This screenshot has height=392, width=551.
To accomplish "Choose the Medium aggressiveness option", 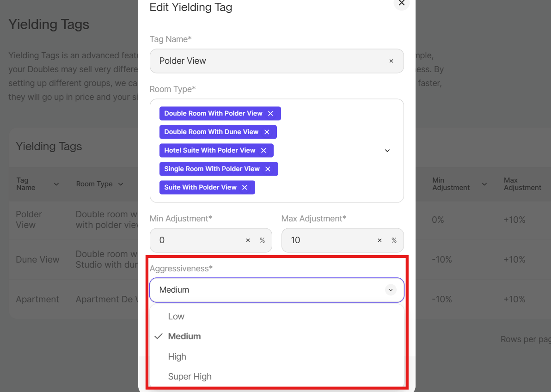I will click(184, 337).
